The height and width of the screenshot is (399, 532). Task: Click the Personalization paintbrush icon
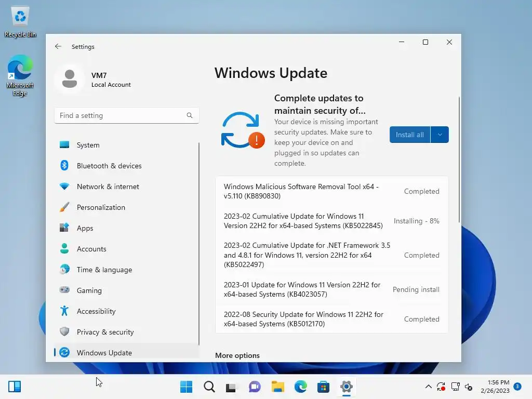64,207
